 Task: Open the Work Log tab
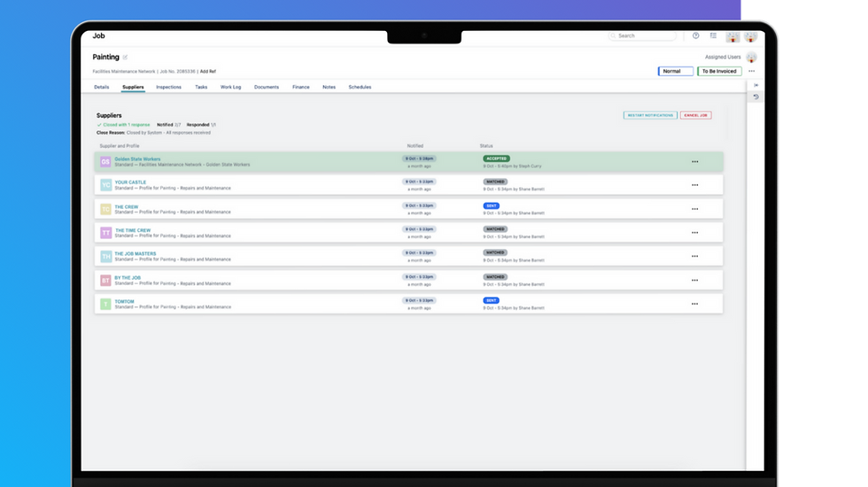(231, 87)
